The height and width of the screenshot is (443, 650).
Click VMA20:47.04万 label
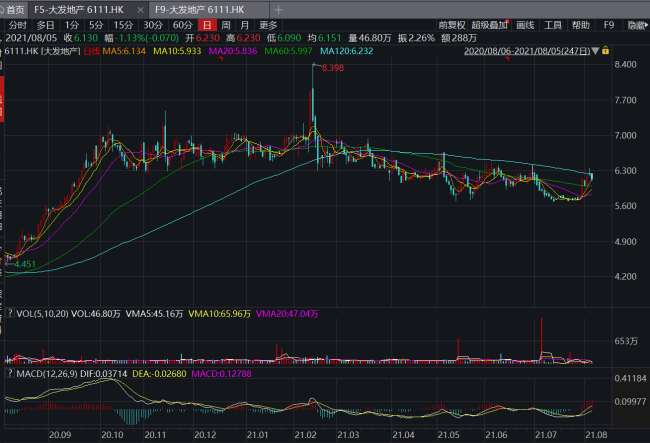287,314
